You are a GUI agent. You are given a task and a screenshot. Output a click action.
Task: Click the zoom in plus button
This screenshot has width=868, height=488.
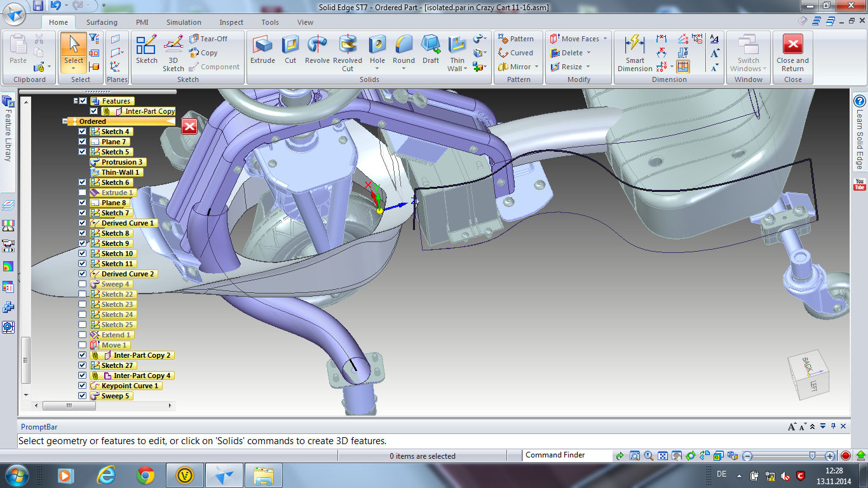click(830, 456)
